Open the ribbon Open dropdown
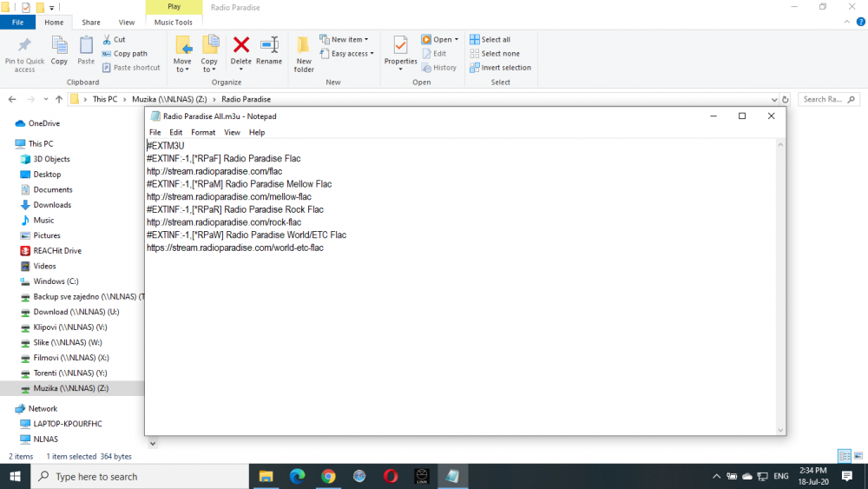Image resolution: width=868 pixels, height=489 pixels. (x=440, y=39)
